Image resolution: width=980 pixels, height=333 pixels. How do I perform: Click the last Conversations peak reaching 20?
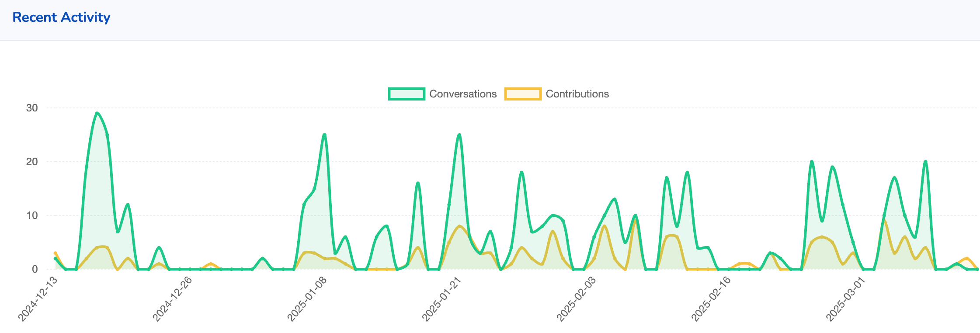pos(925,162)
